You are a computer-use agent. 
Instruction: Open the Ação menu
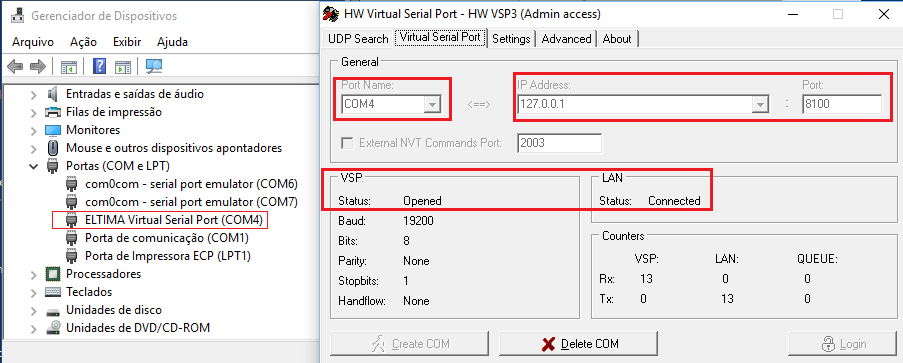[x=84, y=42]
